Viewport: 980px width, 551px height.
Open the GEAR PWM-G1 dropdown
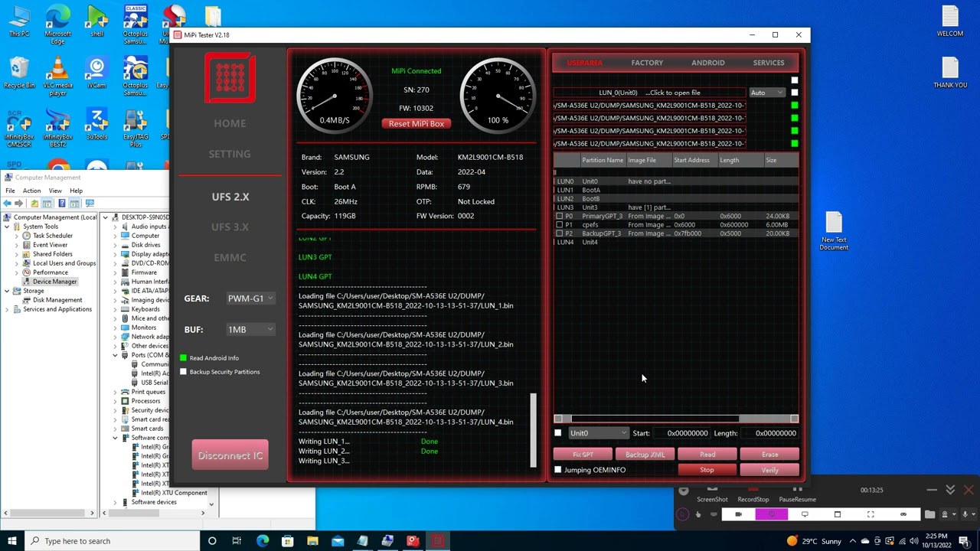(250, 298)
